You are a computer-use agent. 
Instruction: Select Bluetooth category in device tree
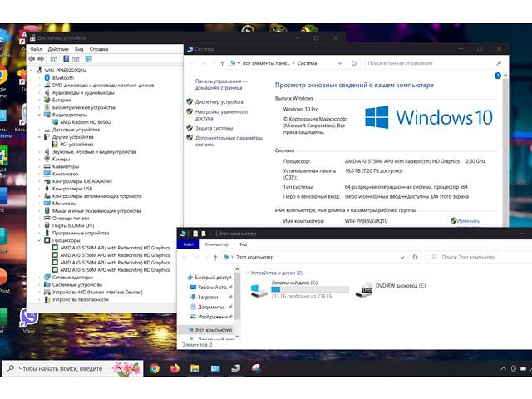pos(63,78)
